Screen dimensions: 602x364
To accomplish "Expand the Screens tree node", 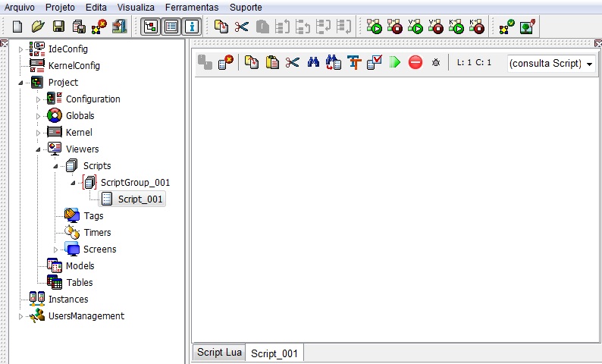I will [x=55, y=249].
